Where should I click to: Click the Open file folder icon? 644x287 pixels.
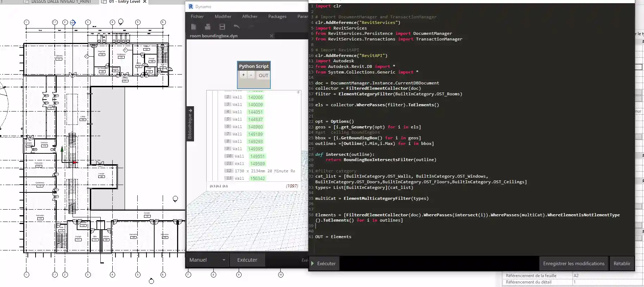click(208, 27)
